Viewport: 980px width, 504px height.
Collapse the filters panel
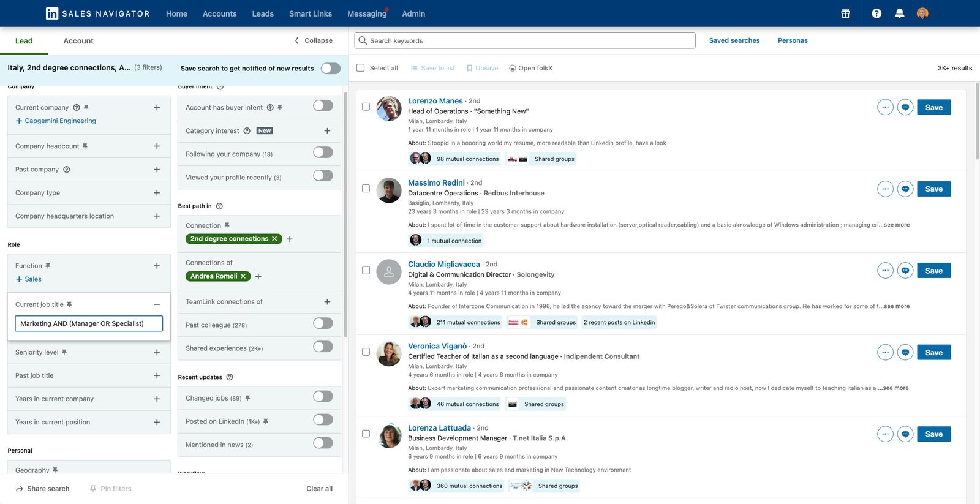(314, 40)
